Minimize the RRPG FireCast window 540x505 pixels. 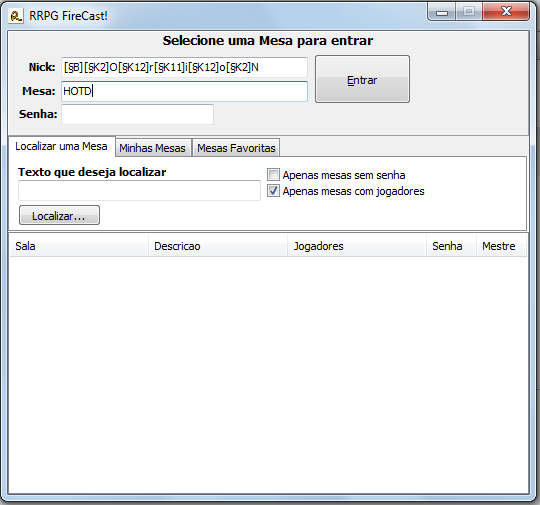click(442, 12)
